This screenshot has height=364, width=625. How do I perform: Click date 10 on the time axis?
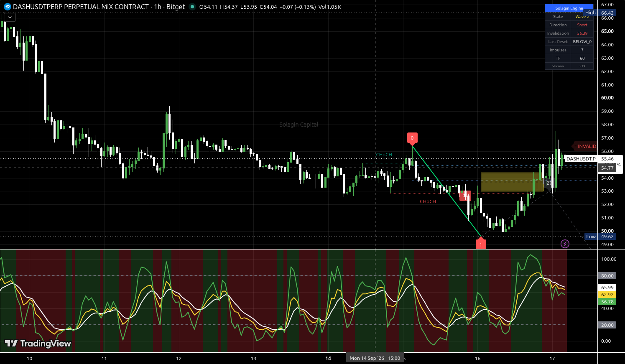tap(29, 358)
